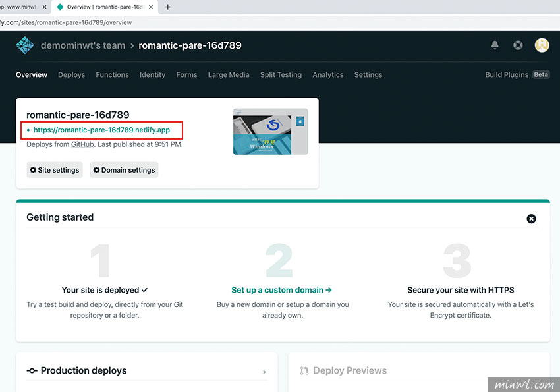This screenshot has height=392, width=560.
Task: Click the Production deploys commit icon
Action: point(32,370)
